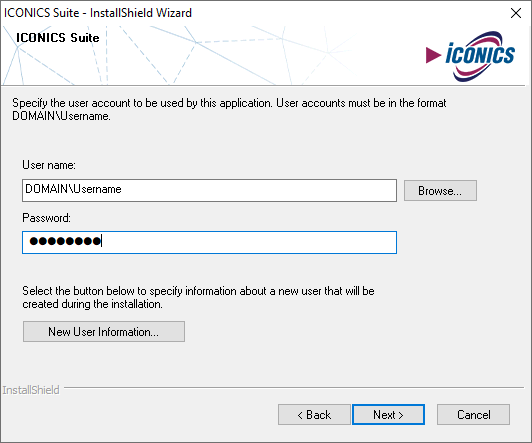Viewport: 532px width, 443px height.
Task: Open account browser with Browse button
Action: click(440, 191)
